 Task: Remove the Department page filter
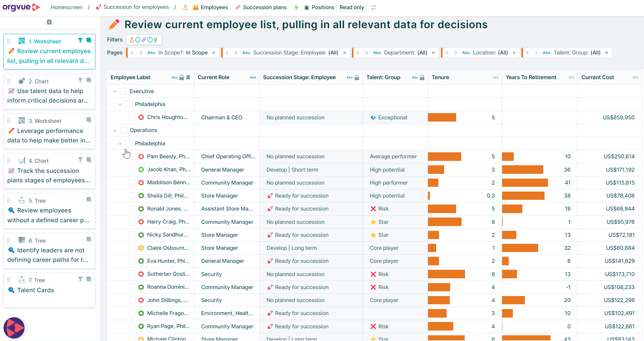[x=434, y=53]
